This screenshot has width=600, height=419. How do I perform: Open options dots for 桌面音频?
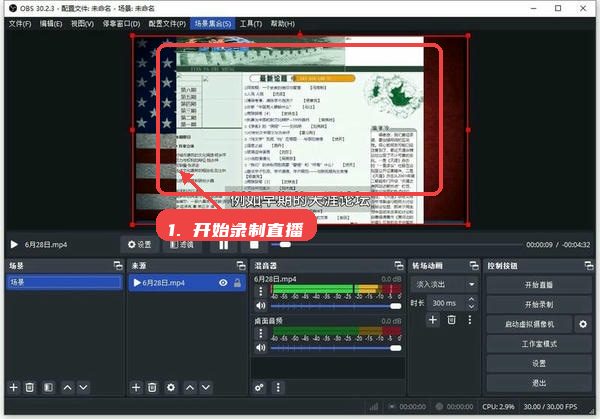(261, 333)
